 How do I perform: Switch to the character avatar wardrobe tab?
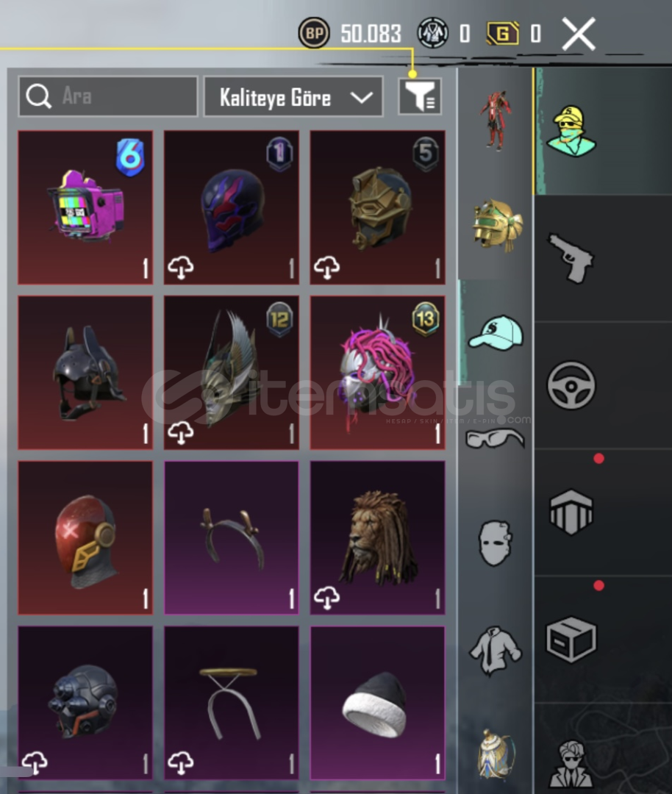(x=571, y=132)
